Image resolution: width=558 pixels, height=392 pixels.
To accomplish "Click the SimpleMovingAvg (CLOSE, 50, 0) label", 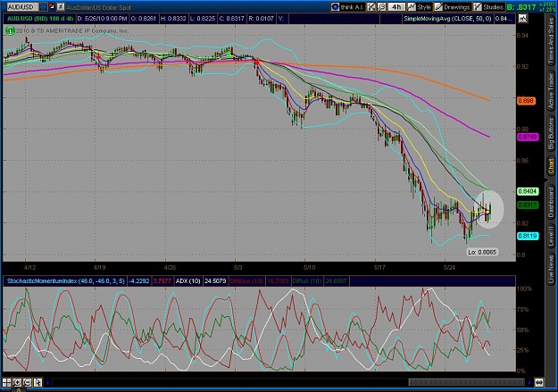I will (447, 19).
